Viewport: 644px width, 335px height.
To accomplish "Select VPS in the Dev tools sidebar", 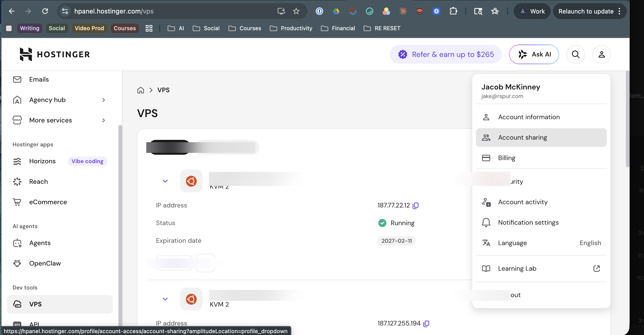I will (60, 304).
